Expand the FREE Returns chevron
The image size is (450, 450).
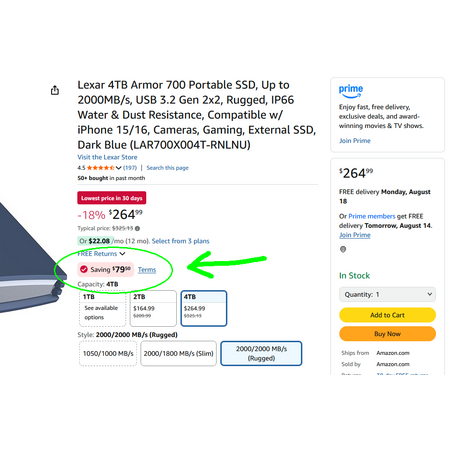pyautogui.click(x=122, y=254)
